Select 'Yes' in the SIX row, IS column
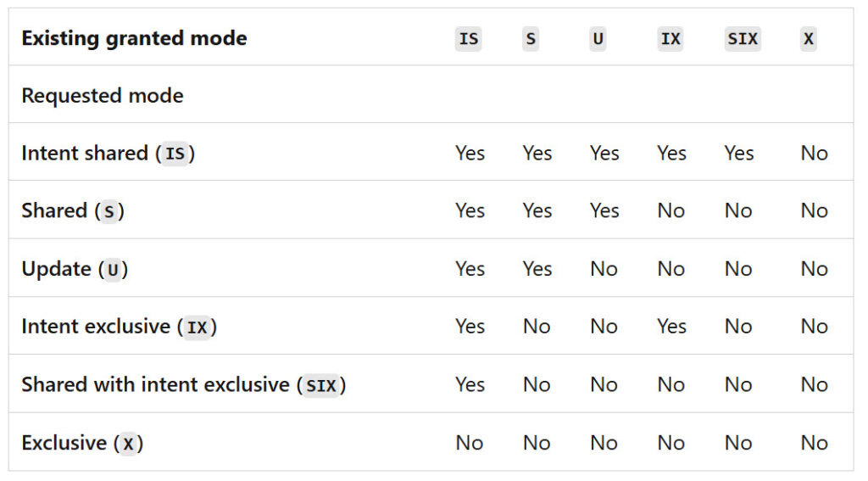The image size is (868, 481). [470, 385]
